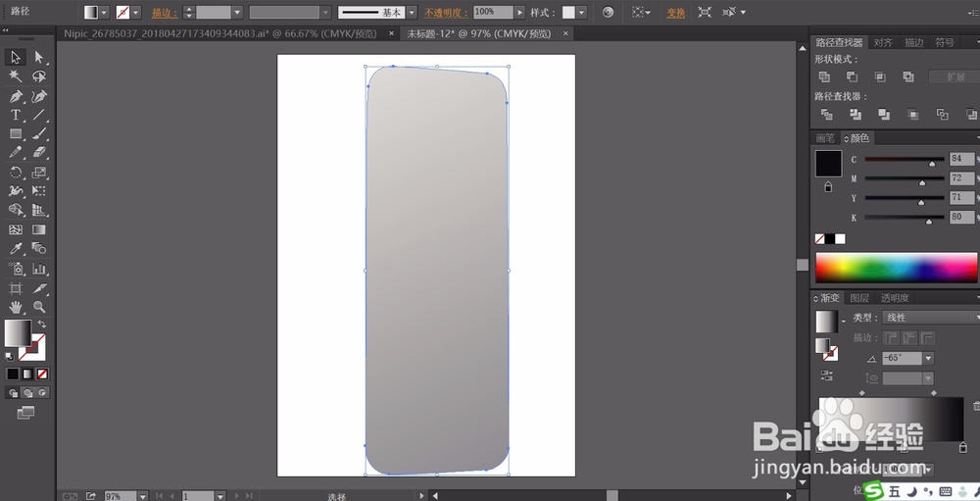Select the Rectangle tool

click(16, 134)
